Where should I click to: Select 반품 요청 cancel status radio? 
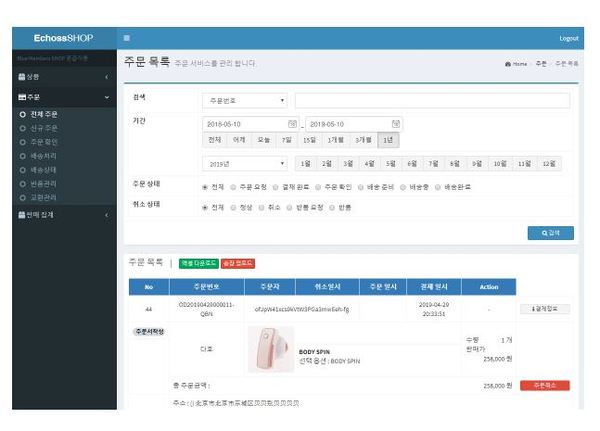(290, 207)
